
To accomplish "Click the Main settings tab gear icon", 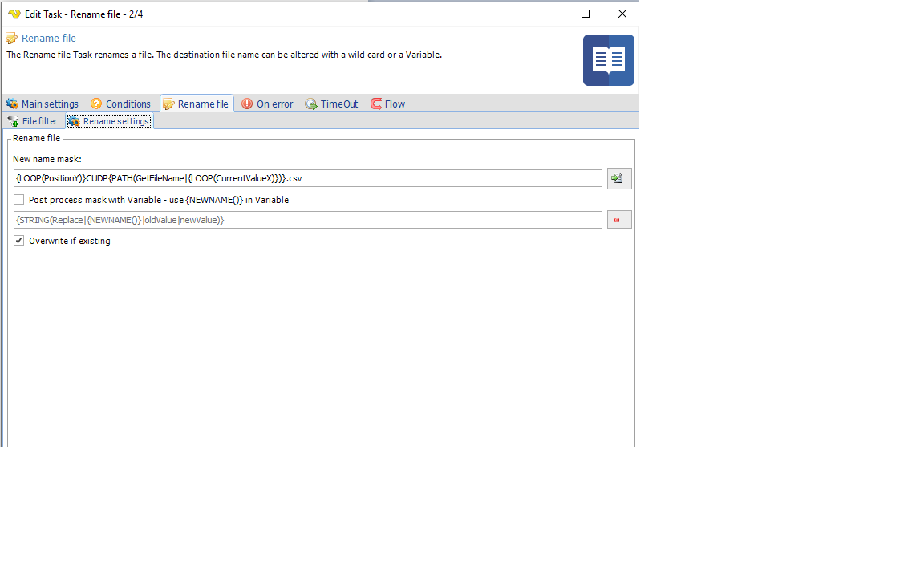I will click(12, 104).
